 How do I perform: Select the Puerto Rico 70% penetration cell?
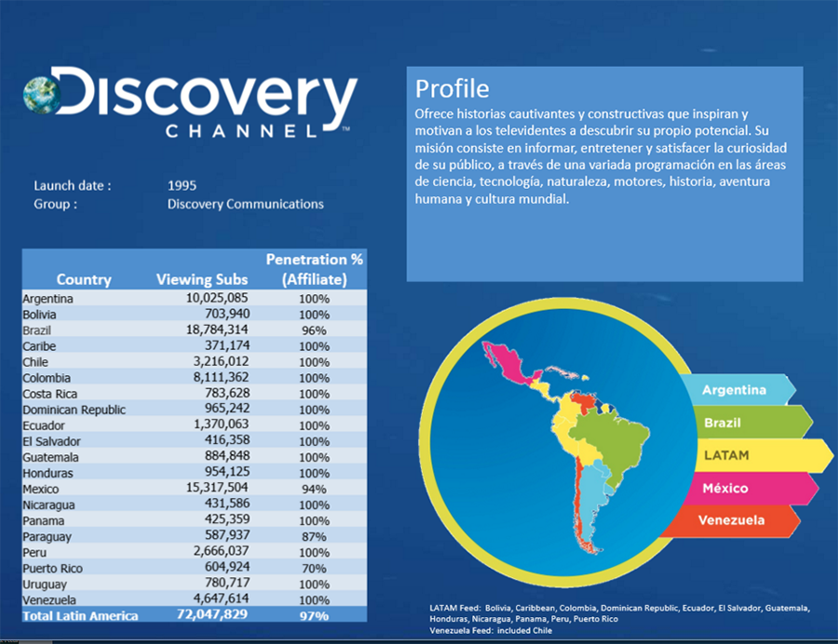click(314, 568)
